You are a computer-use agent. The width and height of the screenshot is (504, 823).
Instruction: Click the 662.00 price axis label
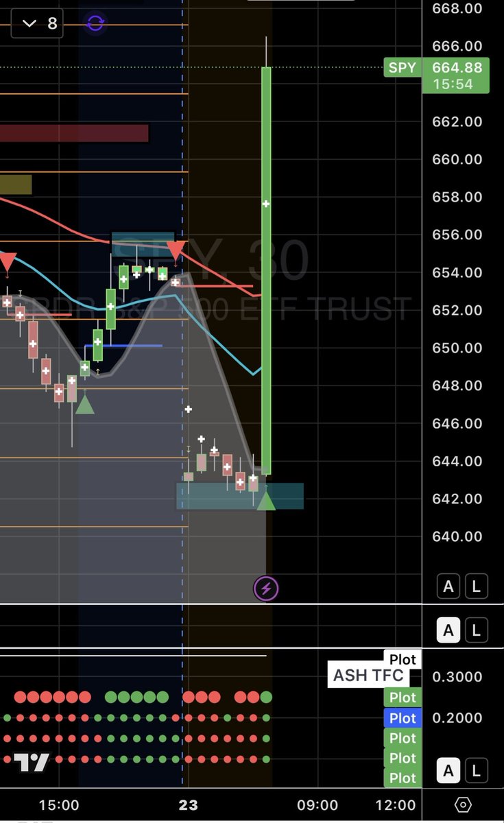[457, 121]
